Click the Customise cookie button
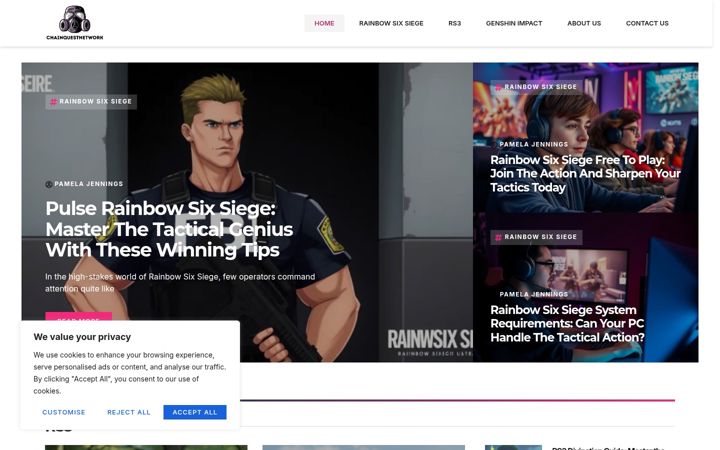 coord(64,412)
